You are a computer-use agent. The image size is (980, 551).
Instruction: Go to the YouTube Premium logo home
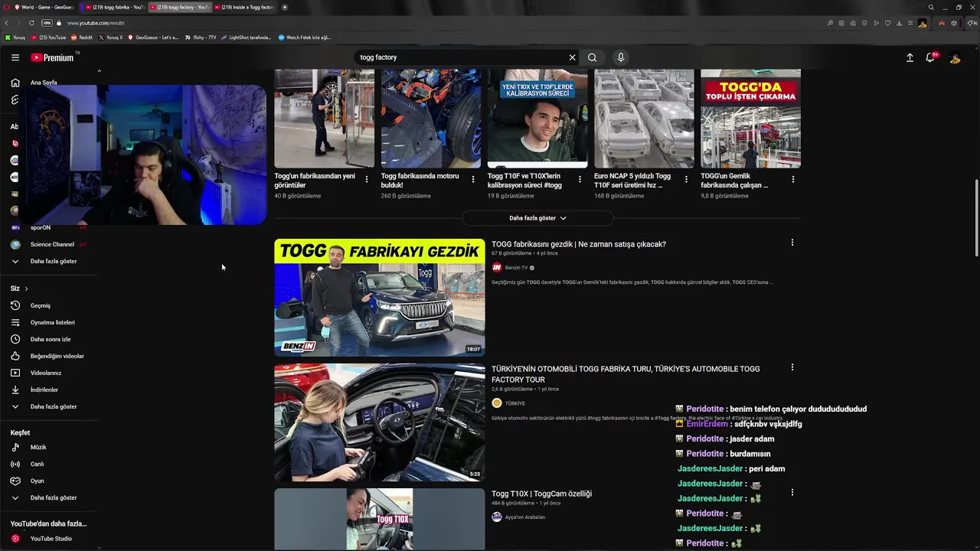(52, 57)
